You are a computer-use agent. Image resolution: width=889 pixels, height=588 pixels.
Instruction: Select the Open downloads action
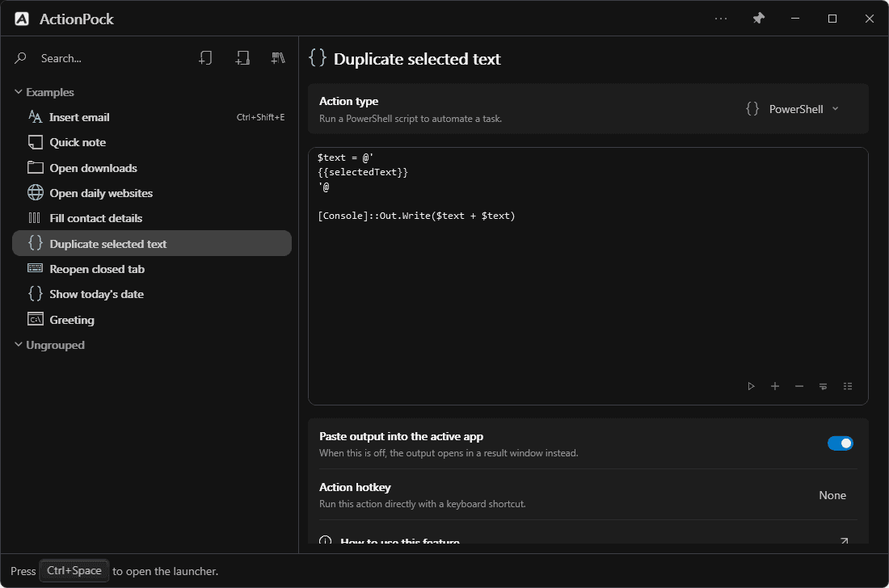coord(152,168)
